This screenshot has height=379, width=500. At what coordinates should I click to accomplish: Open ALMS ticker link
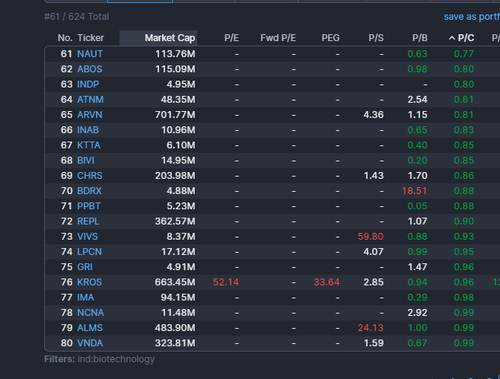coord(90,328)
